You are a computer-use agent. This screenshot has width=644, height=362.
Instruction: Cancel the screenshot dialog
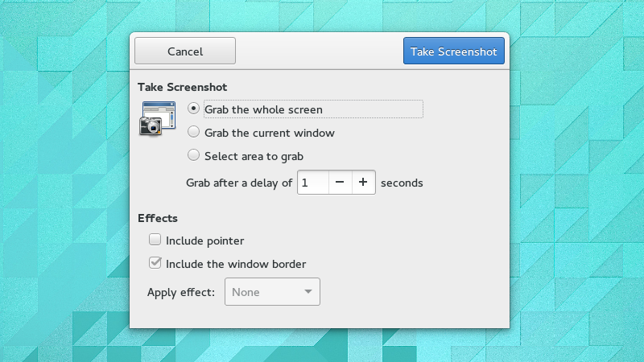185,51
